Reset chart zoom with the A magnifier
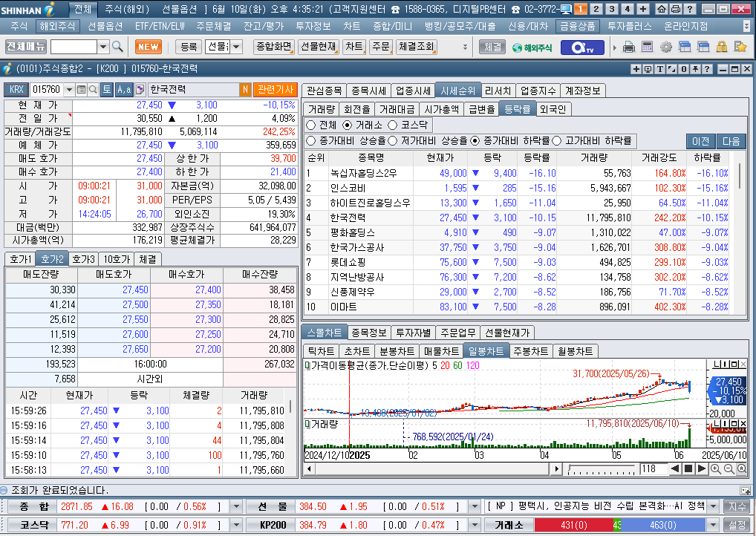The width and height of the screenshot is (756, 536). pos(742,468)
